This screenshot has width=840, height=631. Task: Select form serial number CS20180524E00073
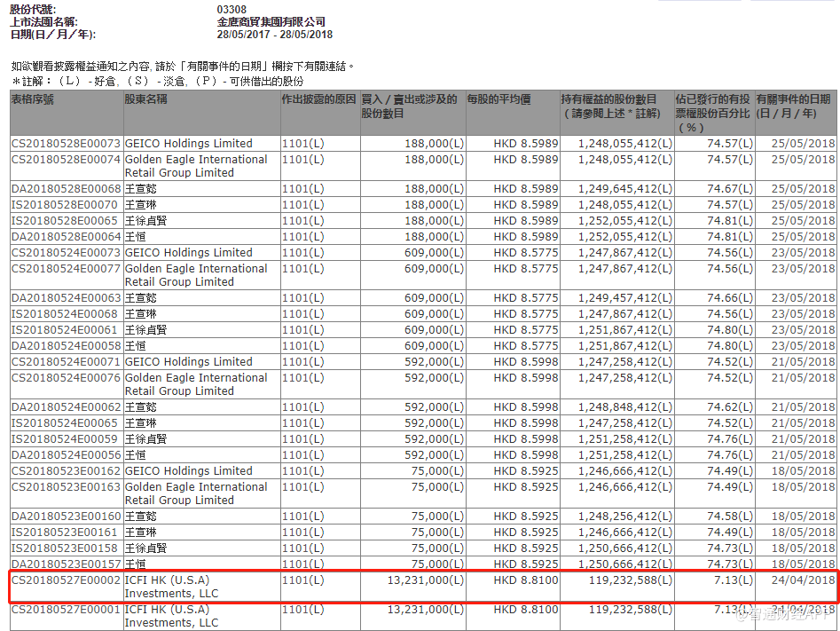pyautogui.click(x=66, y=253)
